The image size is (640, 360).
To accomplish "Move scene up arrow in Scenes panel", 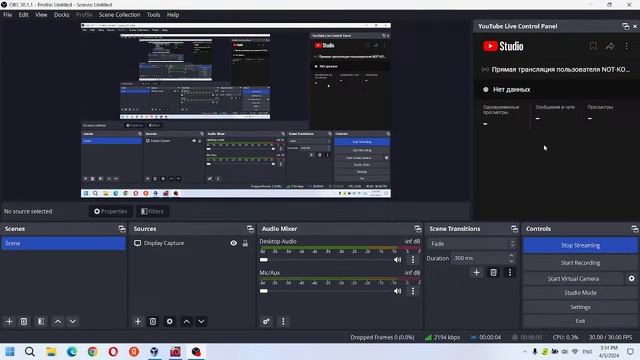I will (x=58, y=321).
